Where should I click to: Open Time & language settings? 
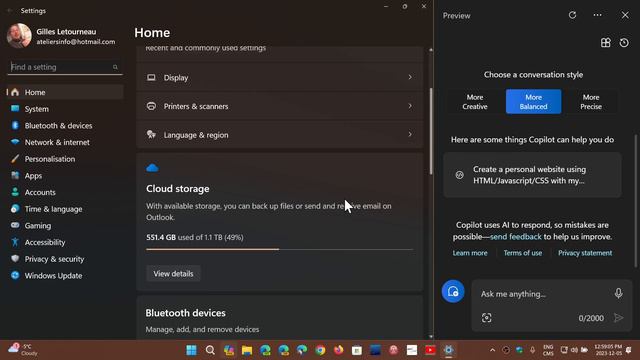pyautogui.click(x=65, y=209)
